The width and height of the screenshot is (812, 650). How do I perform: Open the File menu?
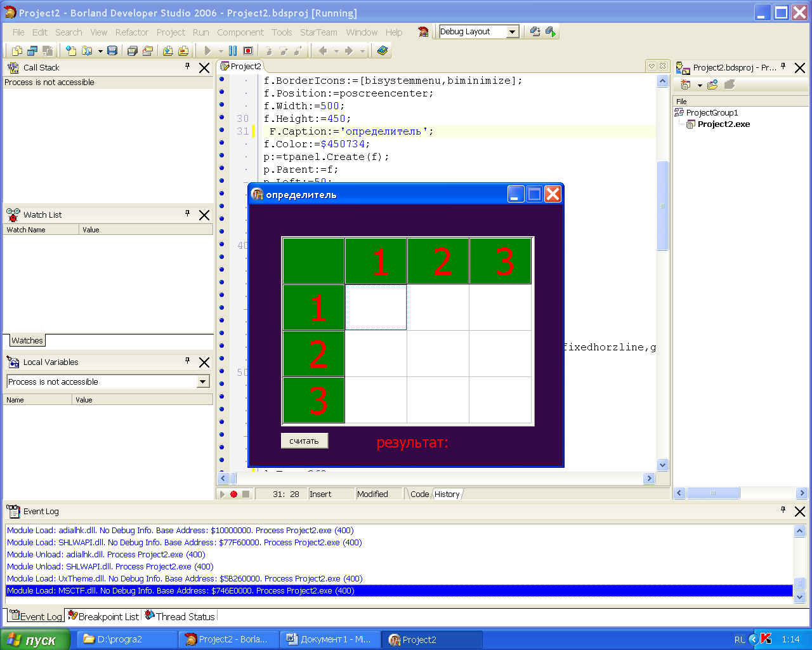click(18, 32)
